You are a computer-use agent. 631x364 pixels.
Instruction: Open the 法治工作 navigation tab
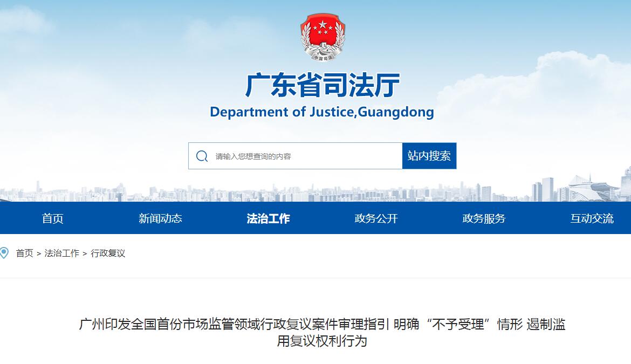click(x=268, y=218)
